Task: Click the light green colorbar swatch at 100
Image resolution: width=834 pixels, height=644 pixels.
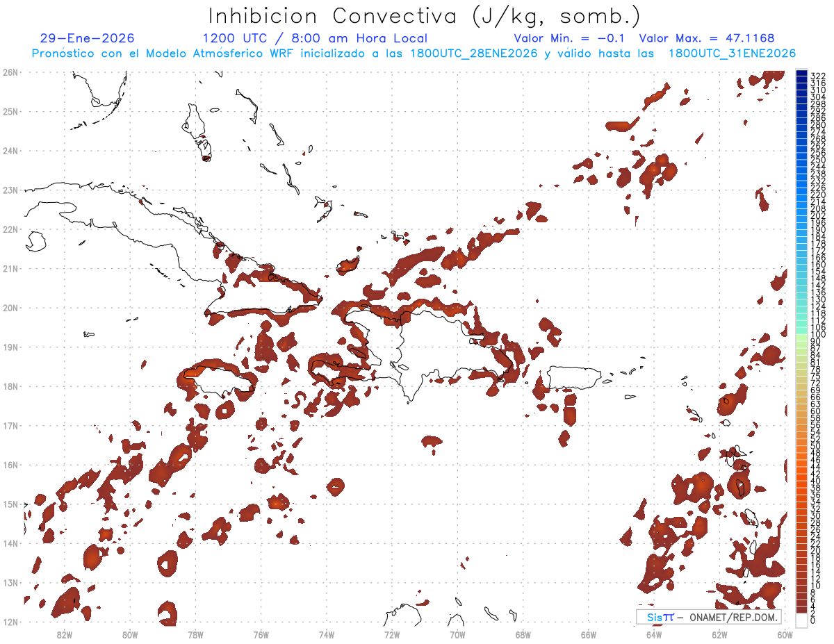Action: tap(801, 338)
